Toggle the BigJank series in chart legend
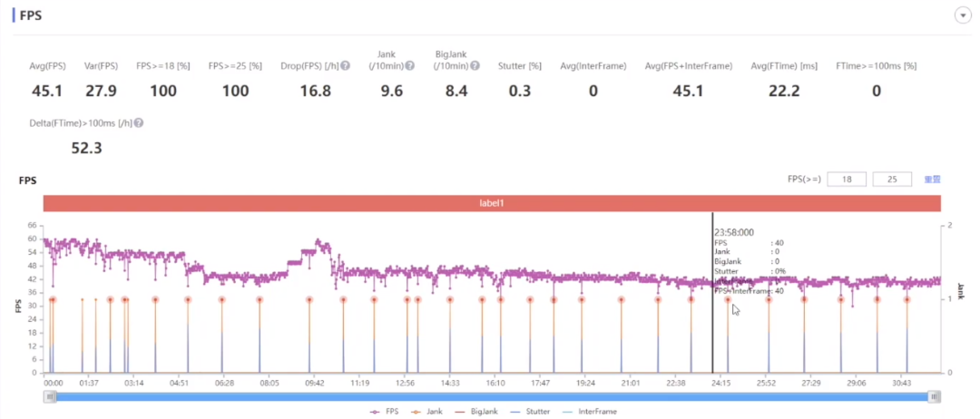The width and height of the screenshot is (980, 419). (x=477, y=412)
